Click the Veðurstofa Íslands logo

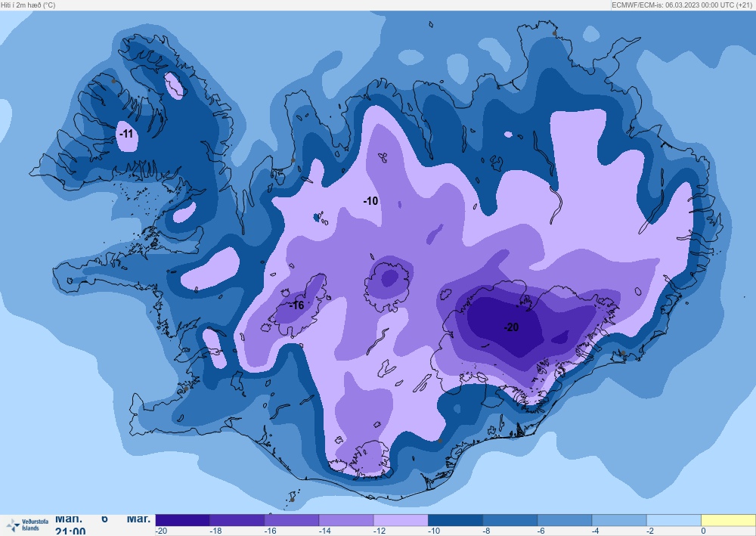coord(27,525)
